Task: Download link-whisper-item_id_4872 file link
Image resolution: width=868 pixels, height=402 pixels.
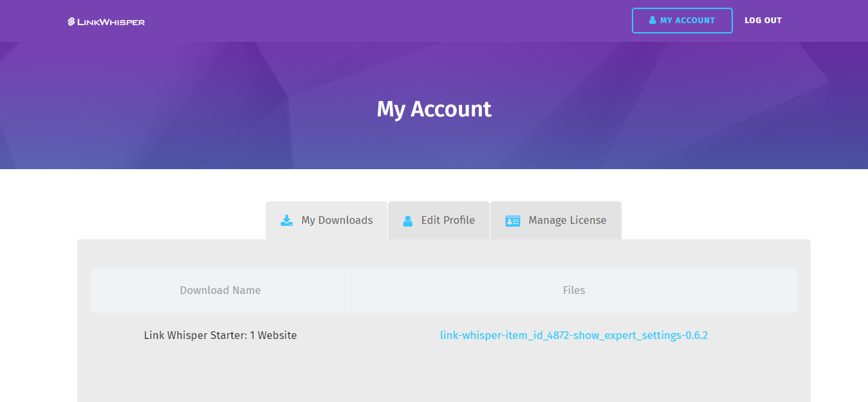Action: pyautogui.click(x=574, y=335)
